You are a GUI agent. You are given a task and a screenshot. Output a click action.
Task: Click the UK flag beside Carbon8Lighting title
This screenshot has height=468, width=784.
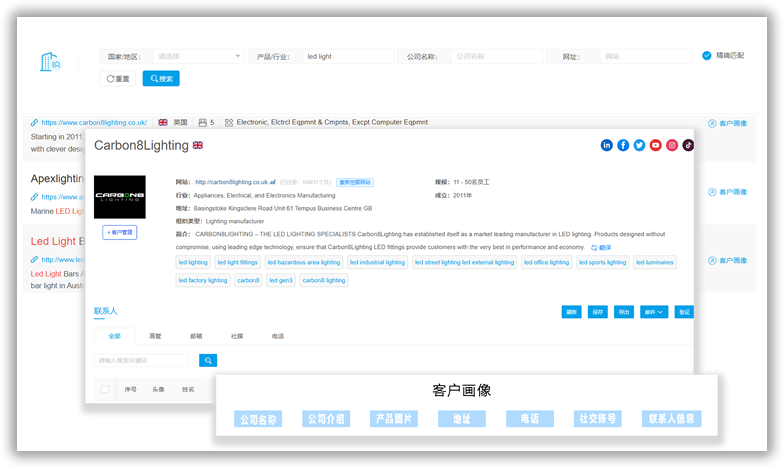click(x=198, y=146)
